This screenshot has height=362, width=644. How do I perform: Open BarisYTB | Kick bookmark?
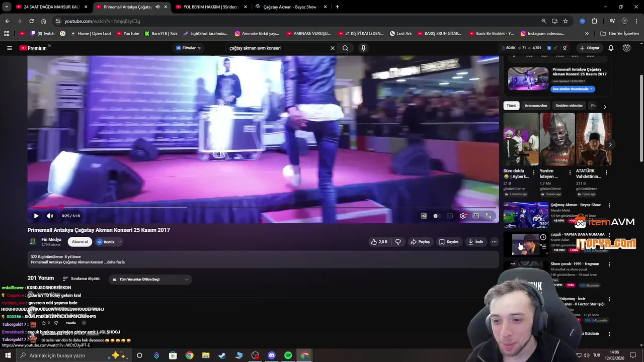pyautogui.click(x=161, y=34)
